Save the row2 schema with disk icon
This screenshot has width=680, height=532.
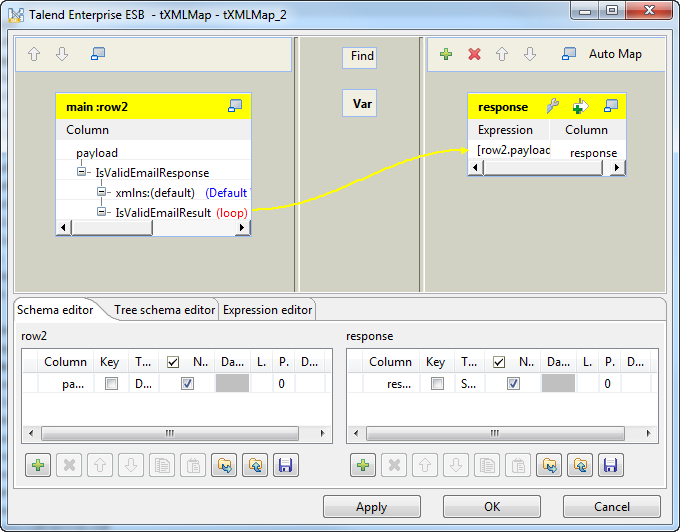[285, 465]
